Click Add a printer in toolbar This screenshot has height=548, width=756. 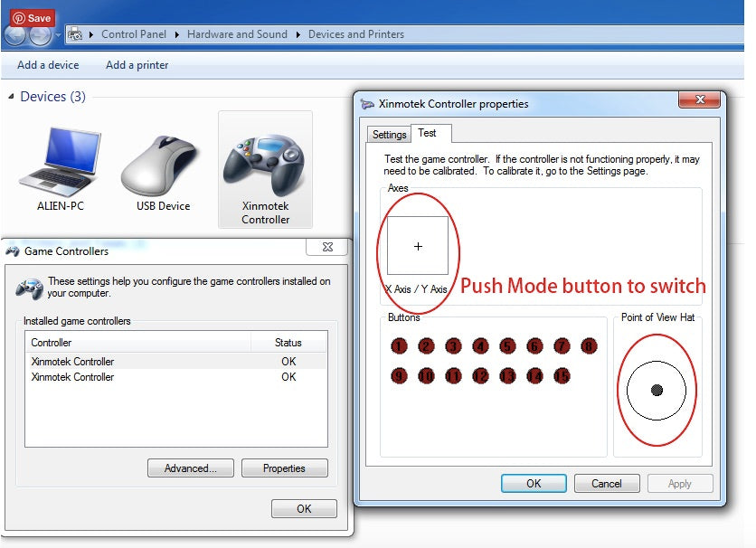click(137, 65)
